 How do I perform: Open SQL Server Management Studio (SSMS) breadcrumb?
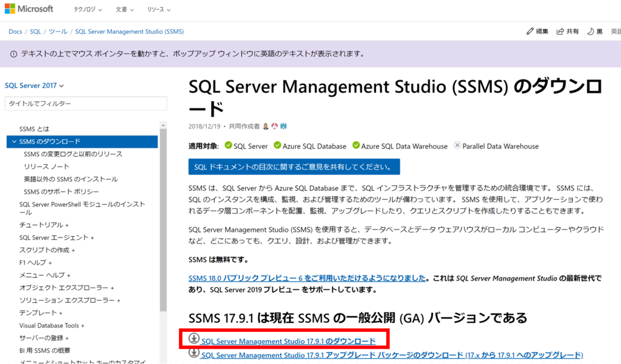tap(130, 31)
